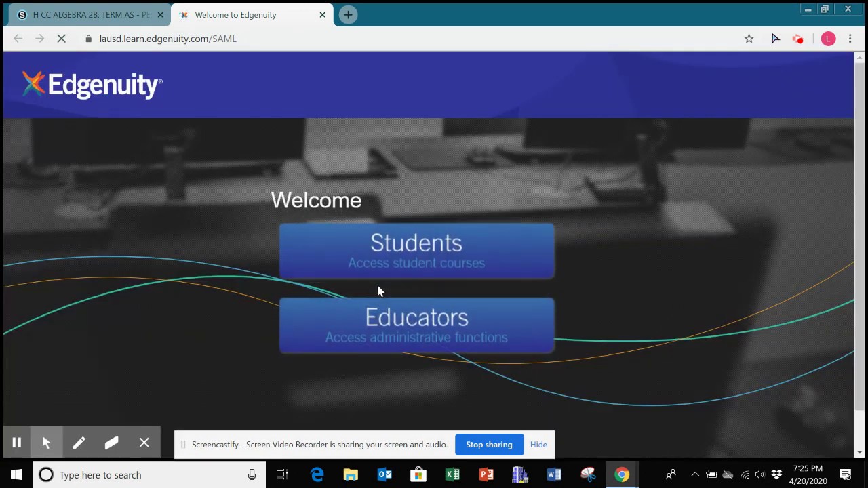Screen dimensions: 868x488
Task: Open the Students access button
Action: pyautogui.click(x=416, y=251)
